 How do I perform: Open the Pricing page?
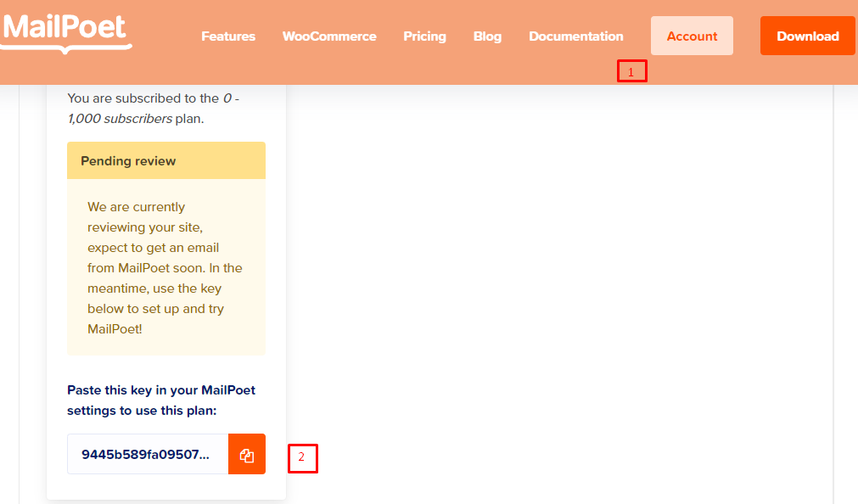[x=424, y=36]
